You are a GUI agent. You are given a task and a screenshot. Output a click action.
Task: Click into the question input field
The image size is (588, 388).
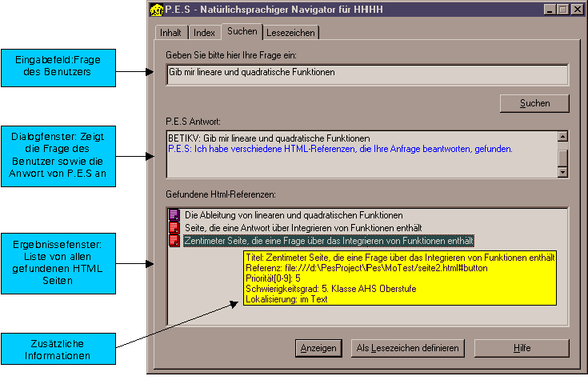tap(367, 74)
